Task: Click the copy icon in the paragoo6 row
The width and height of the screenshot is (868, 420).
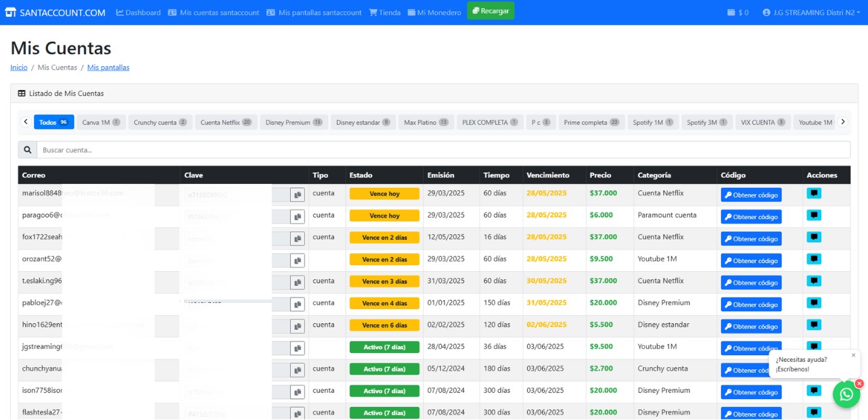Action: (297, 216)
